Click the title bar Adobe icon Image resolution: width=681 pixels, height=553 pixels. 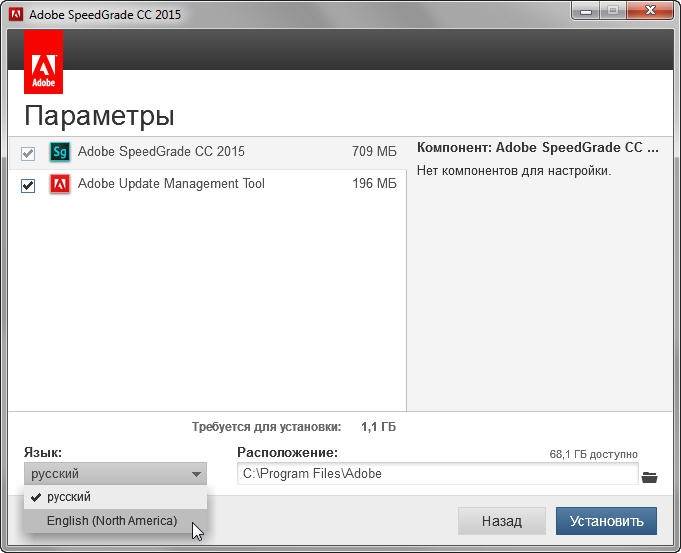click(x=16, y=14)
